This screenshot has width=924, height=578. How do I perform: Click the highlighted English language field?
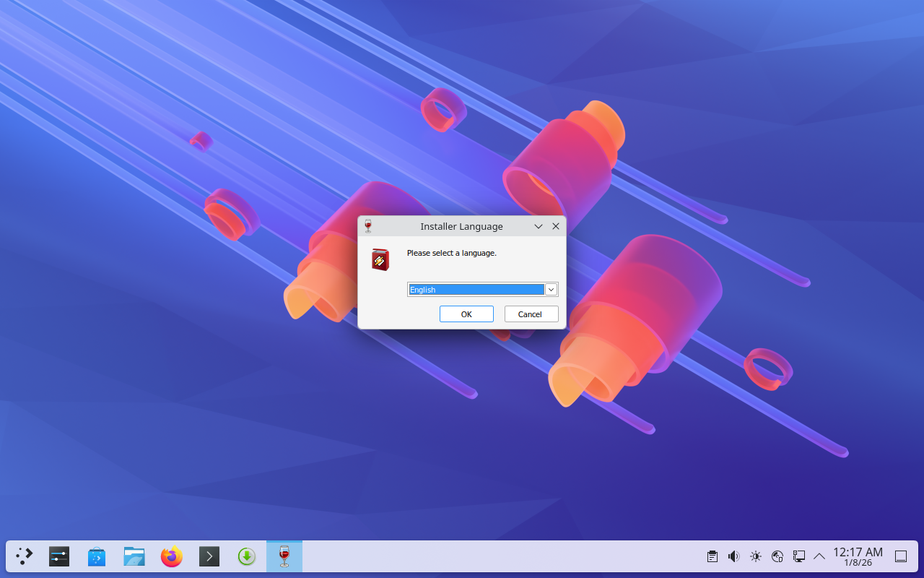tap(476, 290)
